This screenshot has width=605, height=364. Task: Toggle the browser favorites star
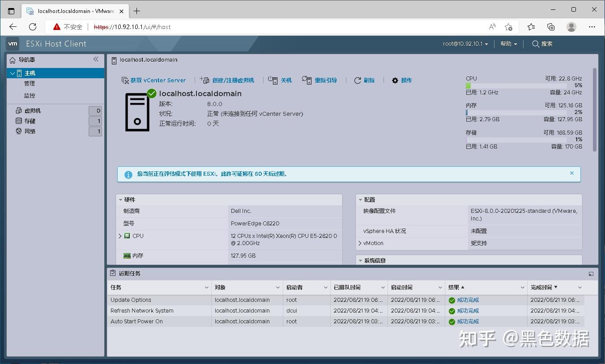[509, 27]
